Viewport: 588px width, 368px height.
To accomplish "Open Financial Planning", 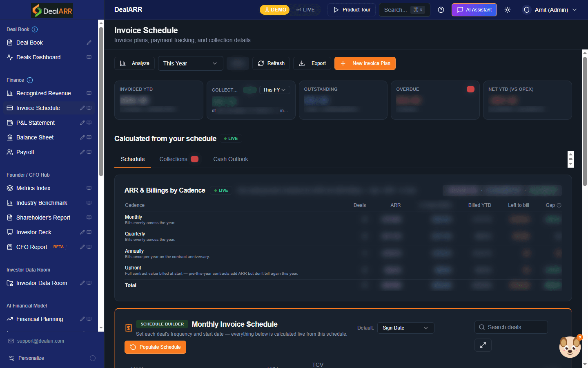I will pos(40,319).
